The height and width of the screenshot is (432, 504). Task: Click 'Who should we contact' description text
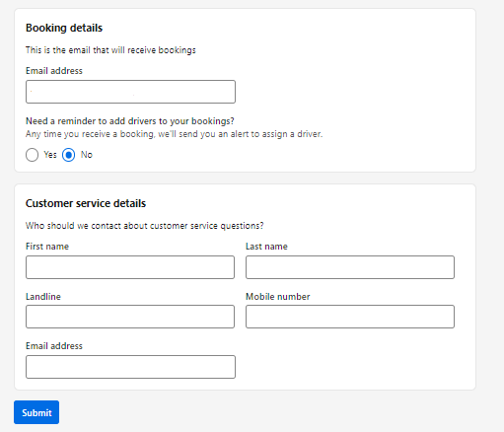coord(145,226)
